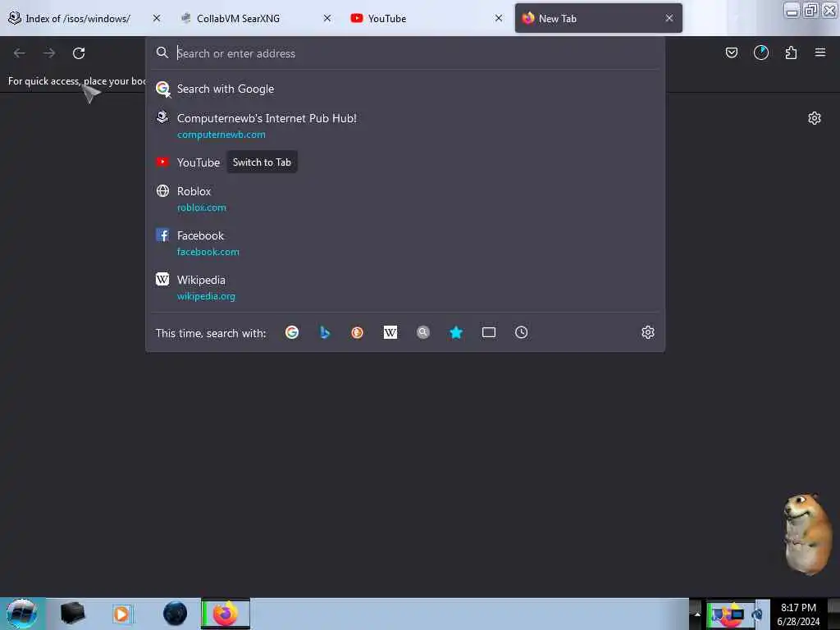Open the Roblox suggestion

click(405, 199)
